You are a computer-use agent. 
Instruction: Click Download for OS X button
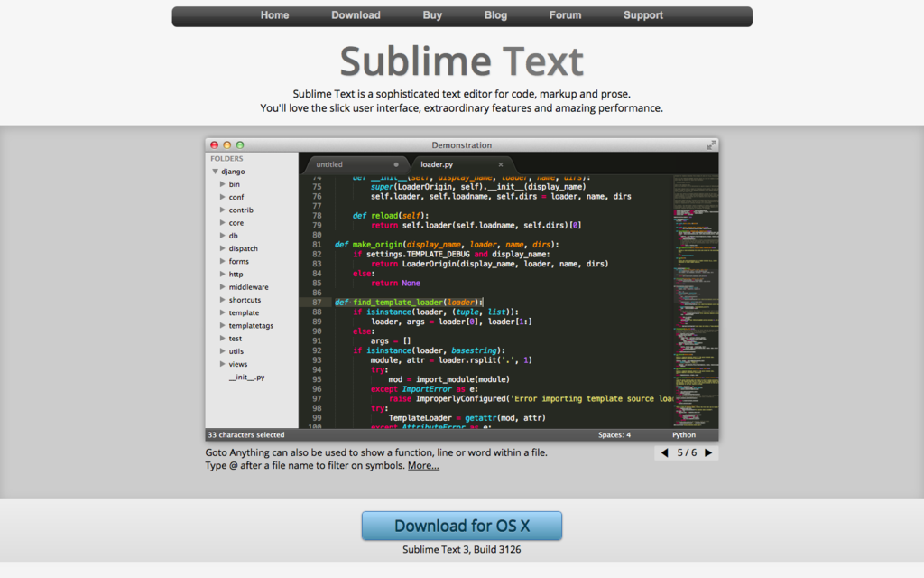461,526
